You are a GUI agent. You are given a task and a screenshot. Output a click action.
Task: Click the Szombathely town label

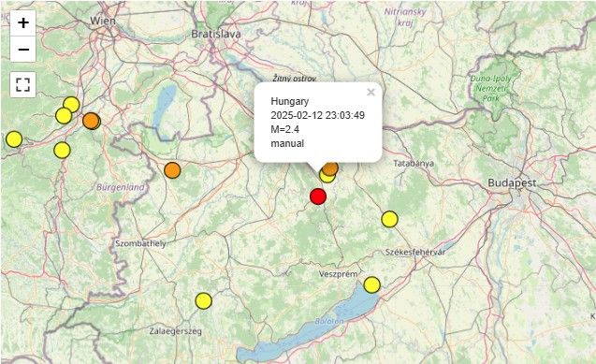click(x=140, y=243)
